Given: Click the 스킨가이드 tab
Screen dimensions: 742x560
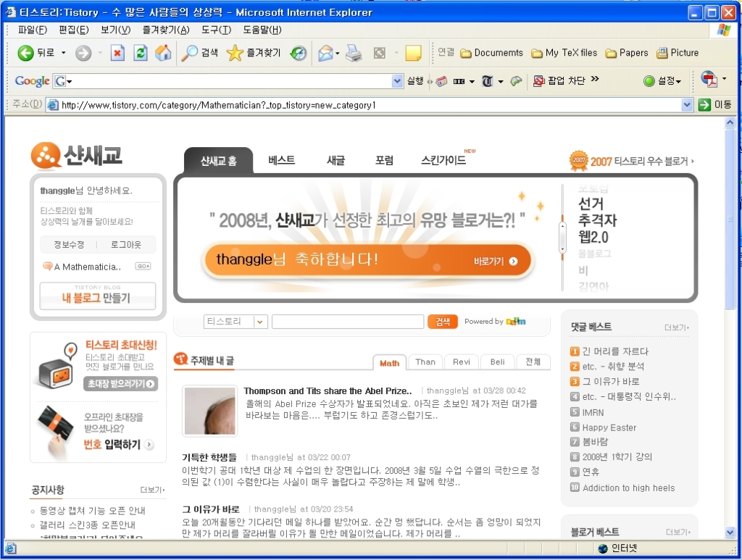Looking at the screenshot, I should point(443,160).
